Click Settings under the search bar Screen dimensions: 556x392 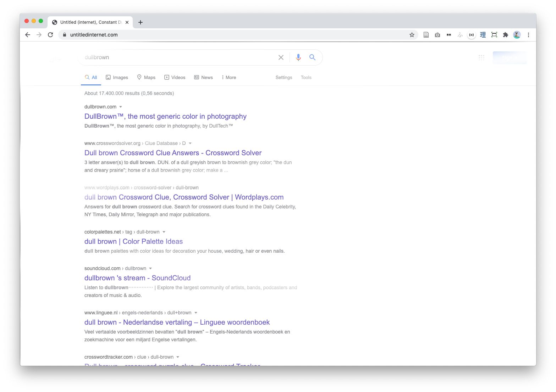tap(284, 78)
